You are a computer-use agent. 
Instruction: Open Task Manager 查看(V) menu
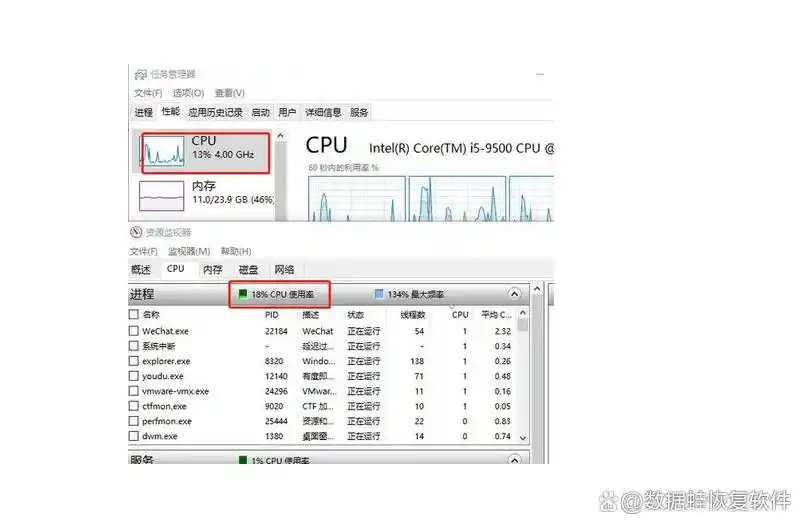coord(230,93)
